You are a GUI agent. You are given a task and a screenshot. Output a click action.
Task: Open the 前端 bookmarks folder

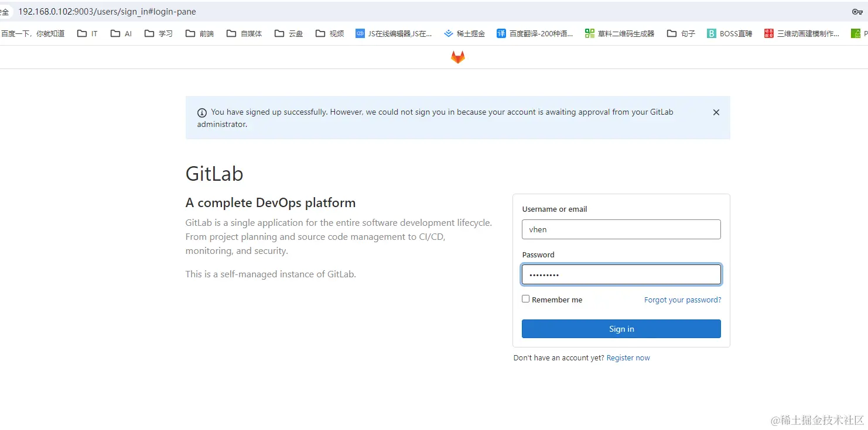[x=199, y=33]
